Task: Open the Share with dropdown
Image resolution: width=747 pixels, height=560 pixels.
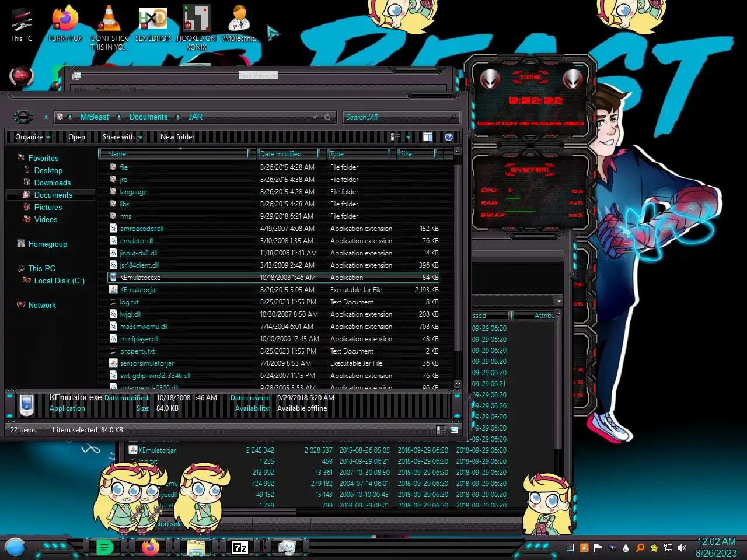Action: (123, 137)
